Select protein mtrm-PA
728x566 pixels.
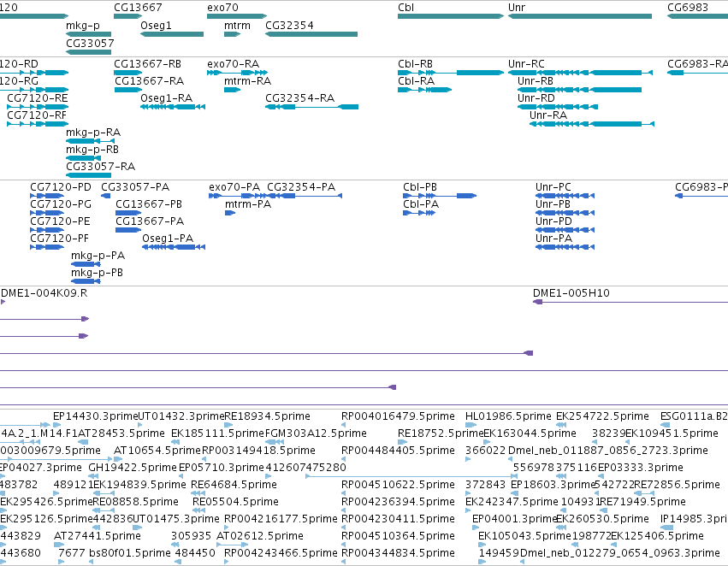click(x=248, y=204)
